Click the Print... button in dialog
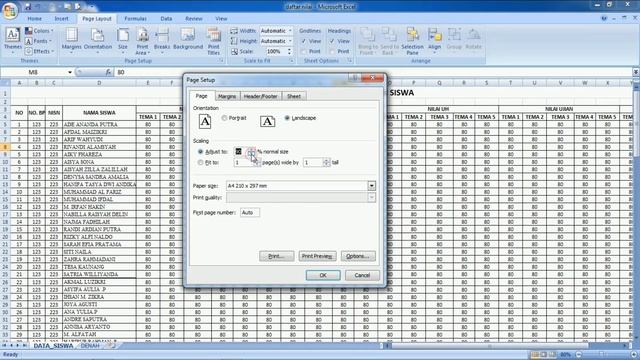Viewport: 640px width, 360px height. [x=276, y=256]
